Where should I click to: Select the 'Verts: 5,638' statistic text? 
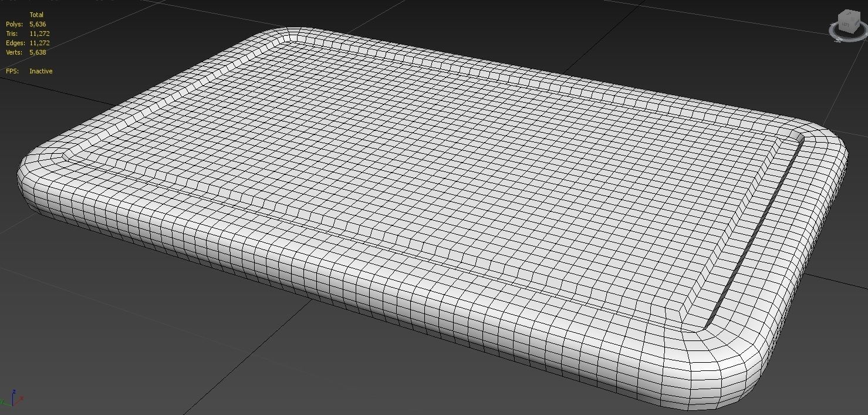click(x=26, y=52)
